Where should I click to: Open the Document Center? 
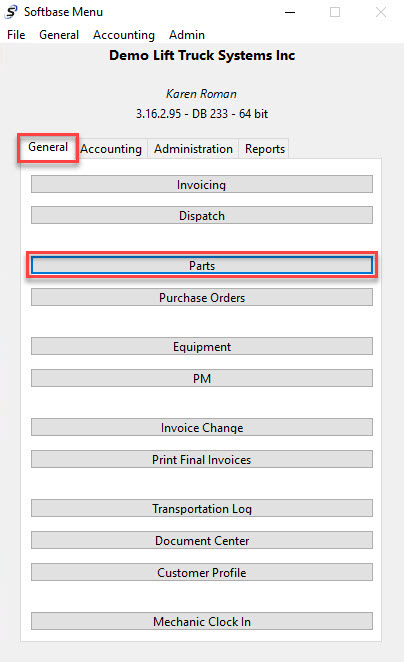[x=202, y=540]
